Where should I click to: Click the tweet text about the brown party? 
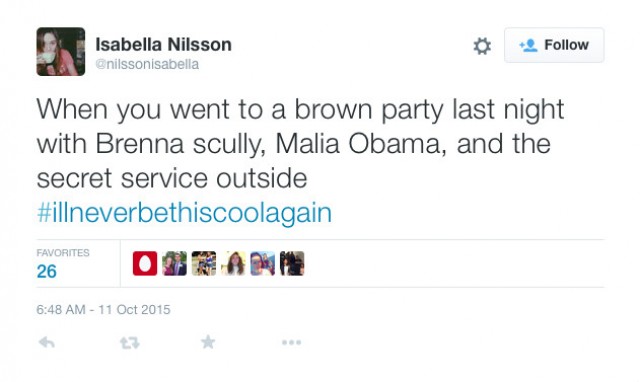pos(300,144)
